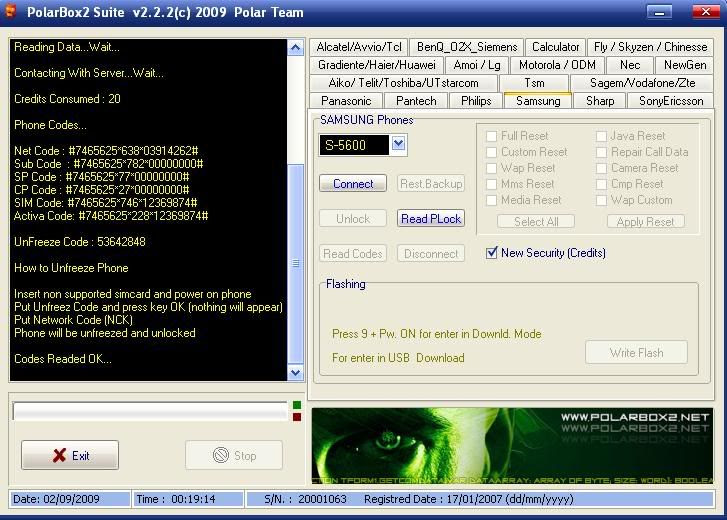The image size is (727, 520).
Task: Select the Gradiente/Haier/Huawei tab
Action: coord(376,65)
